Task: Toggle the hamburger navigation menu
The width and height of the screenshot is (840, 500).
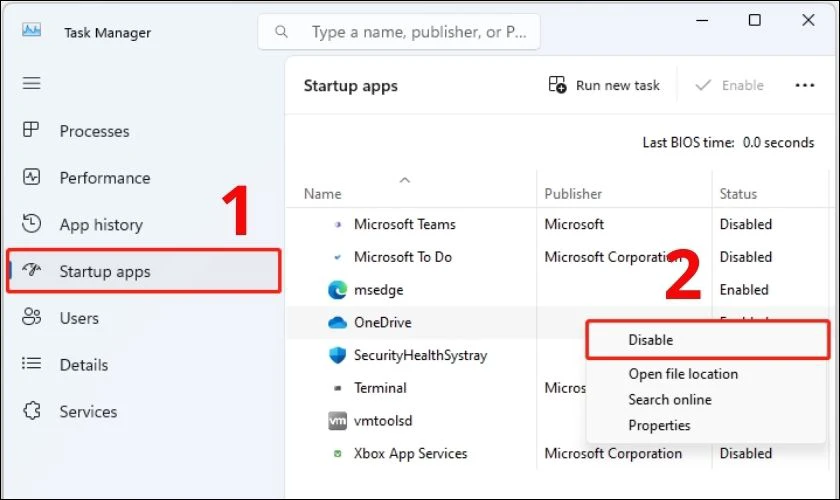Action: click(31, 83)
